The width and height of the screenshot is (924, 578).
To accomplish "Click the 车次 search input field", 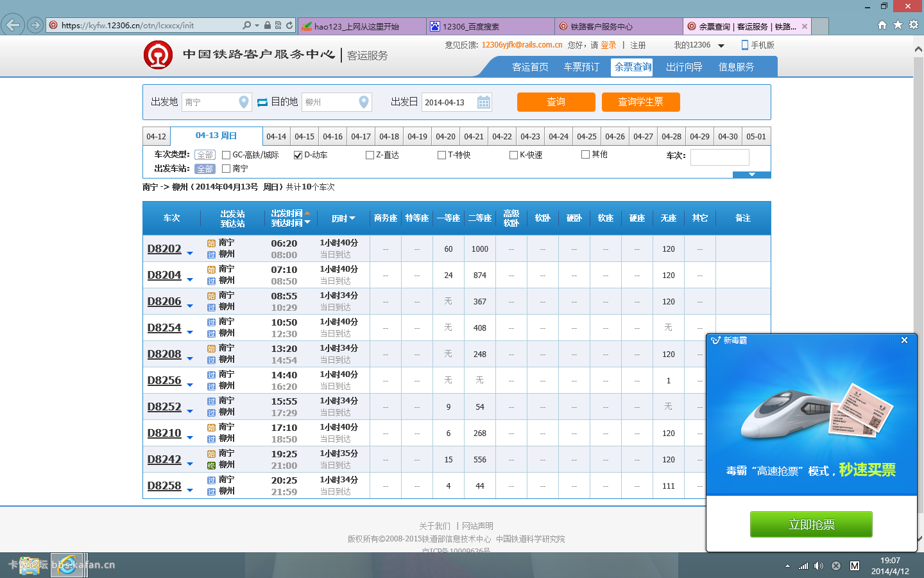I will click(719, 157).
